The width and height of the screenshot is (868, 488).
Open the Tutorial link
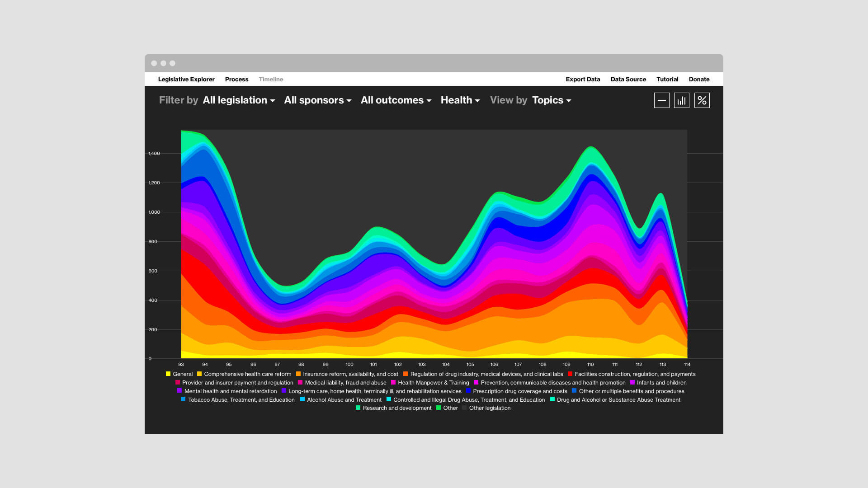[667, 79]
